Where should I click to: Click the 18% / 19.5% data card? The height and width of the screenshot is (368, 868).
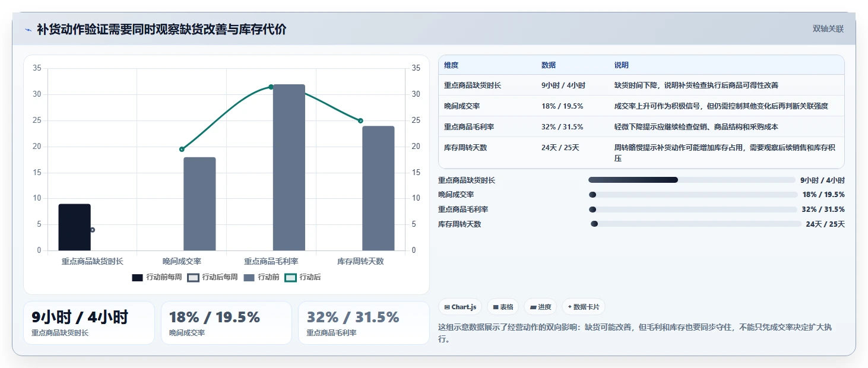pos(226,323)
